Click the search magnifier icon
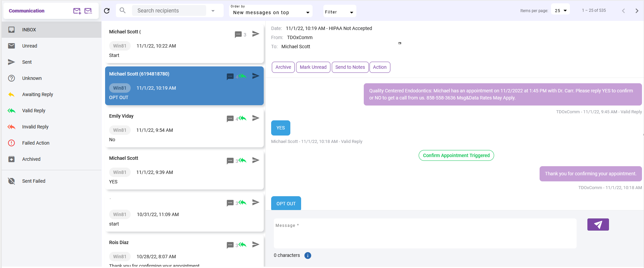This screenshot has width=644, height=268. (123, 11)
